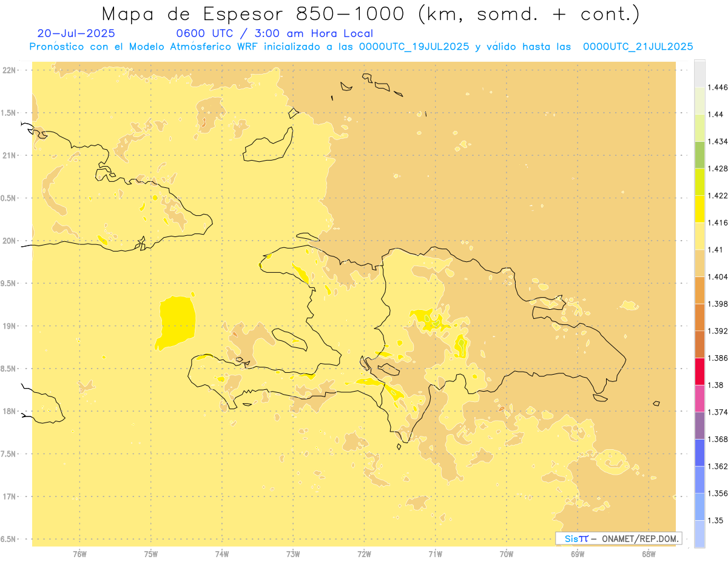Click the "17N" latitude label
Image resolution: width=728 pixels, height=562 pixels.
[x=8, y=497]
